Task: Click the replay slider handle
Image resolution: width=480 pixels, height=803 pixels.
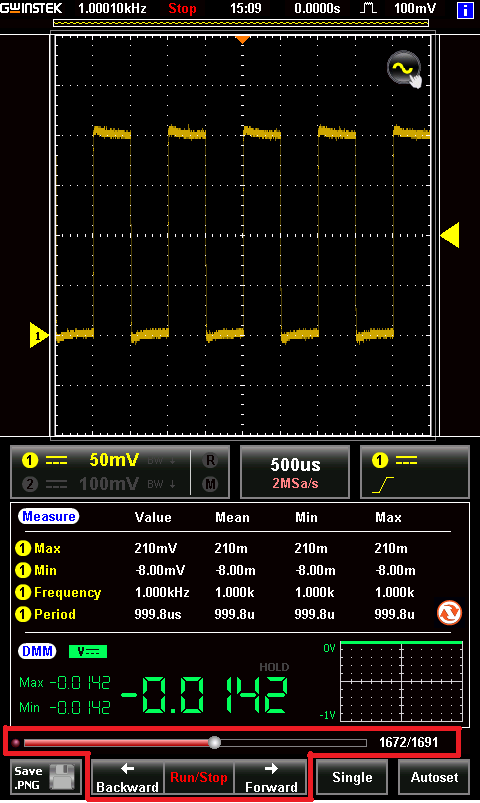Action: coord(215,742)
